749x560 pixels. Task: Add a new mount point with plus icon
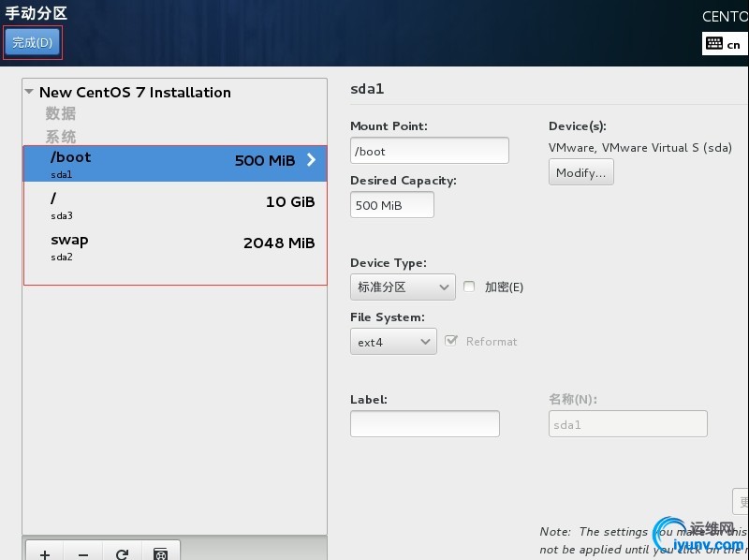click(x=44, y=553)
